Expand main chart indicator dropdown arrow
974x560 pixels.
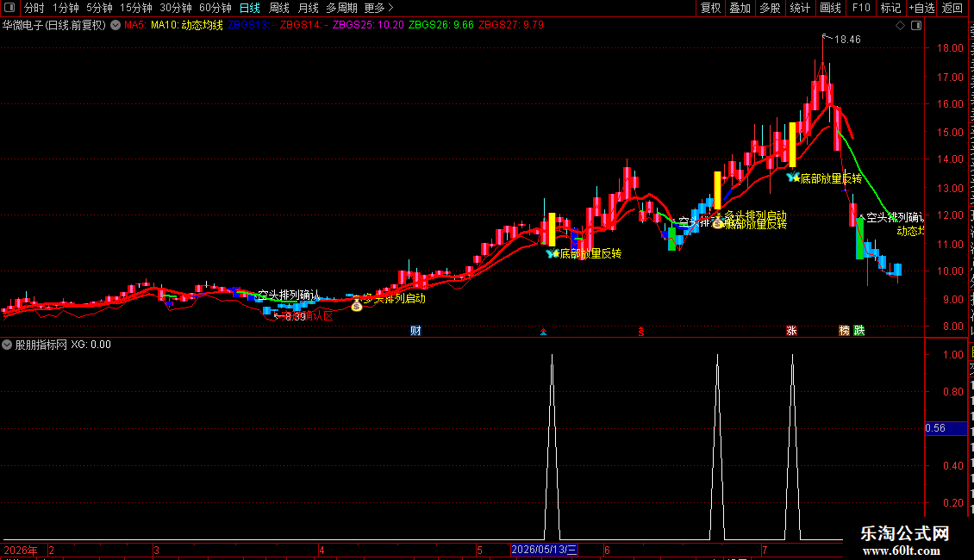pyautogui.click(x=116, y=26)
